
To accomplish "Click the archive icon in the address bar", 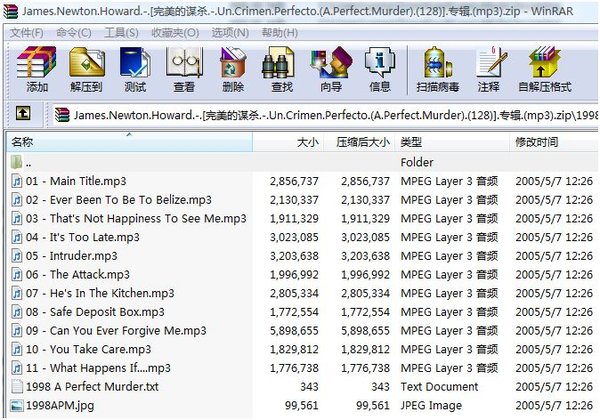I will point(62,115).
